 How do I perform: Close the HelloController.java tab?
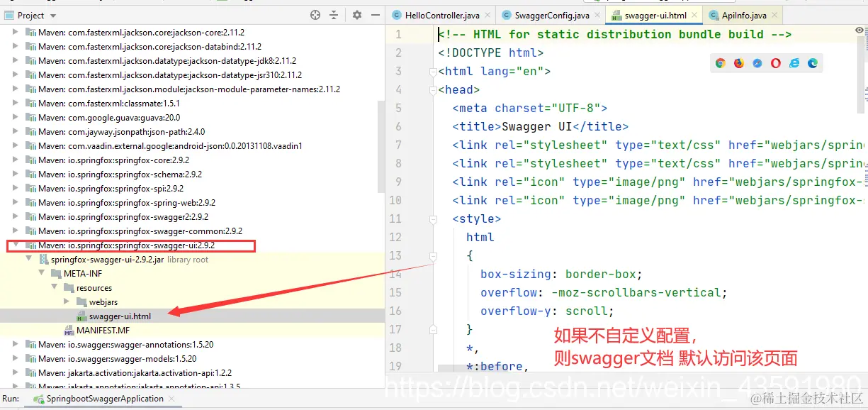[488, 16]
